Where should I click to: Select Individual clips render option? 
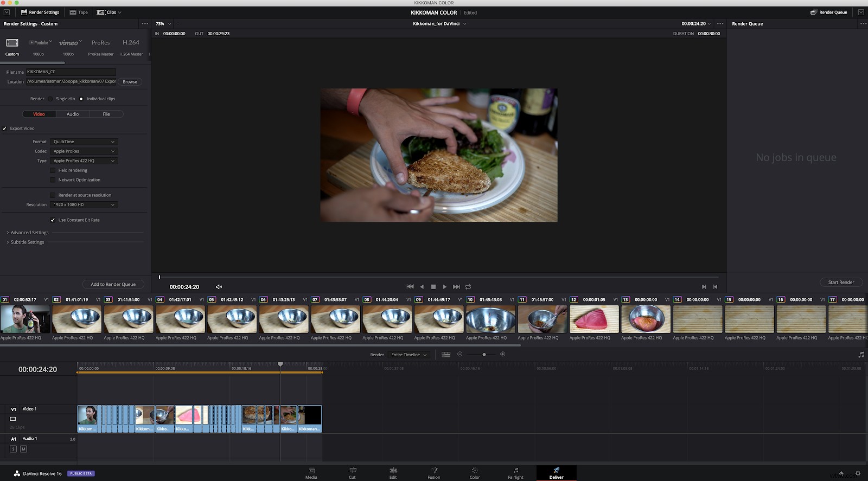pos(81,99)
